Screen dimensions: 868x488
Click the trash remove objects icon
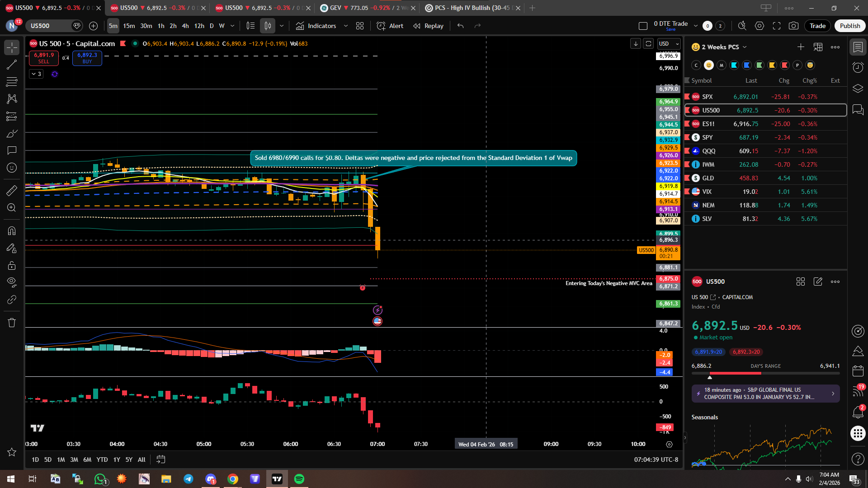12,323
